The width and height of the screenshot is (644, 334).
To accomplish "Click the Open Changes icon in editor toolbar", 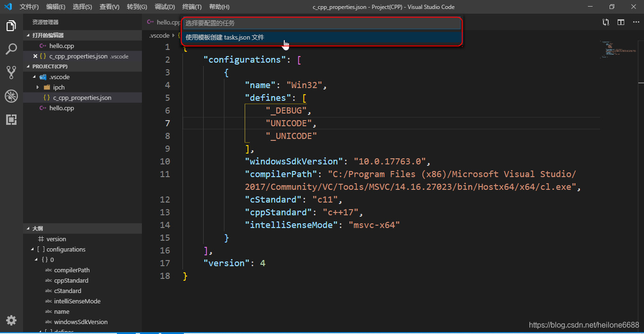I will 606,22.
